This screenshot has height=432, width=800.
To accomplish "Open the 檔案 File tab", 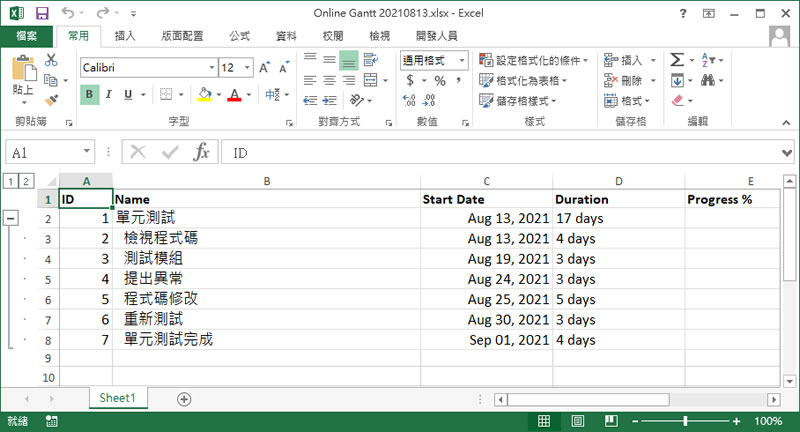I will coord(27,36).
